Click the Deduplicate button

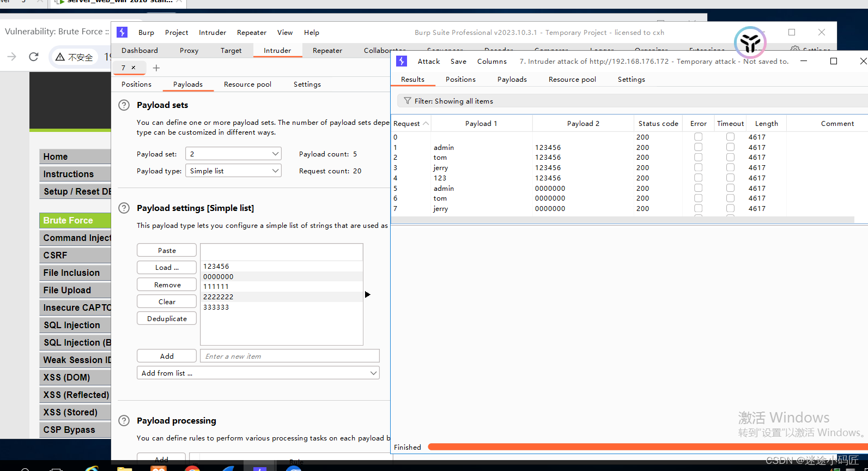(167, 318)
